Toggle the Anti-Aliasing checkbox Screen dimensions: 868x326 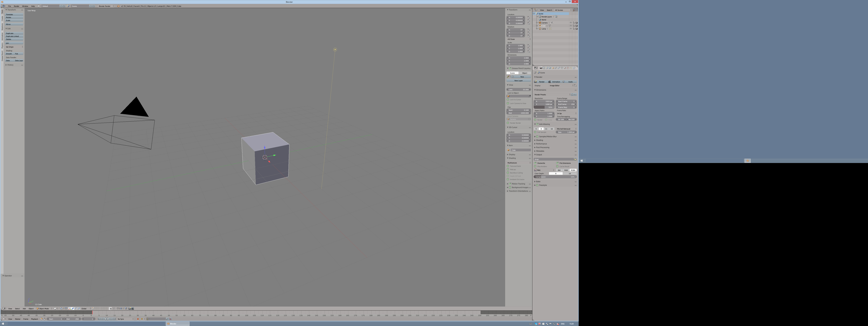click(x=537, y=124)
